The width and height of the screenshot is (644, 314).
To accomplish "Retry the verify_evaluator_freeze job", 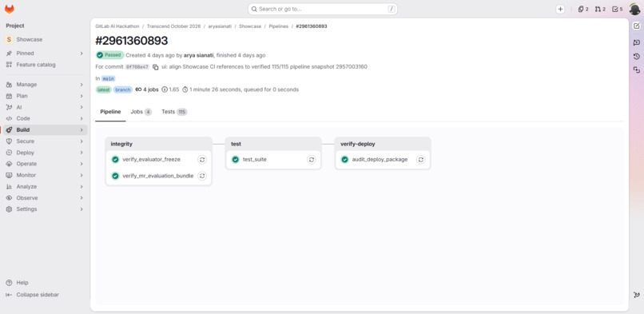I will [201, 159].
